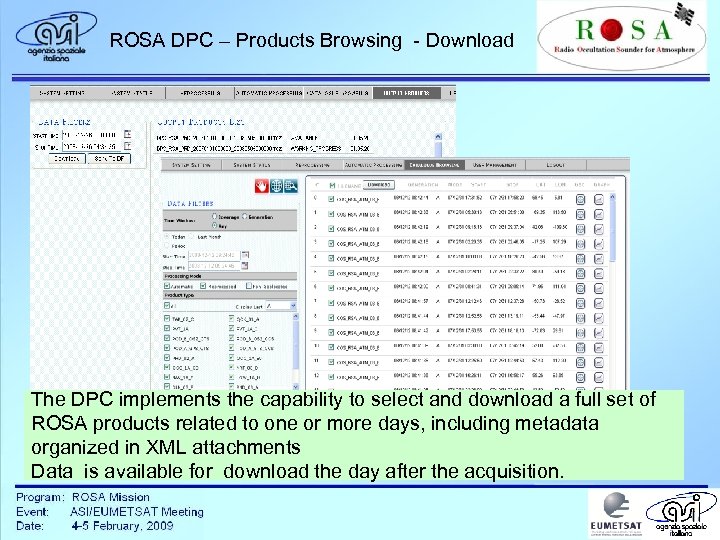This screenshot has height=540, width=720.
Task: Click the back window list scroll-up arrow
Action: point(438,136)
